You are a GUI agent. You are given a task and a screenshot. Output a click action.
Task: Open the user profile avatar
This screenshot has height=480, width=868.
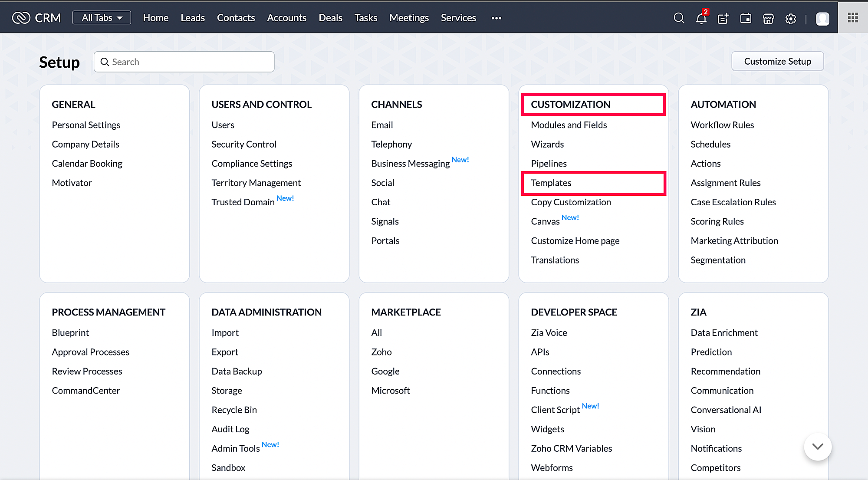point(822,18)
